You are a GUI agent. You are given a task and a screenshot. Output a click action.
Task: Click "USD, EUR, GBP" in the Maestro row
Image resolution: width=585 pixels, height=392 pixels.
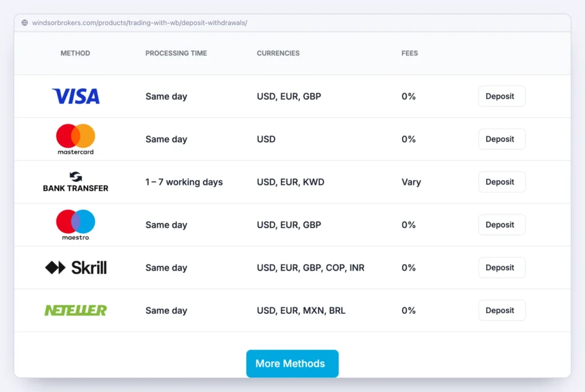click(x=289, y=225)
